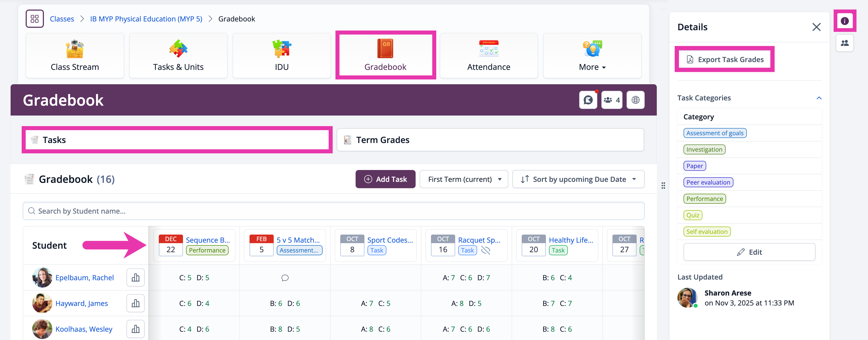
Task: Open Sort by upcoming Due Date dropdown
Action: tap(579, 179)
